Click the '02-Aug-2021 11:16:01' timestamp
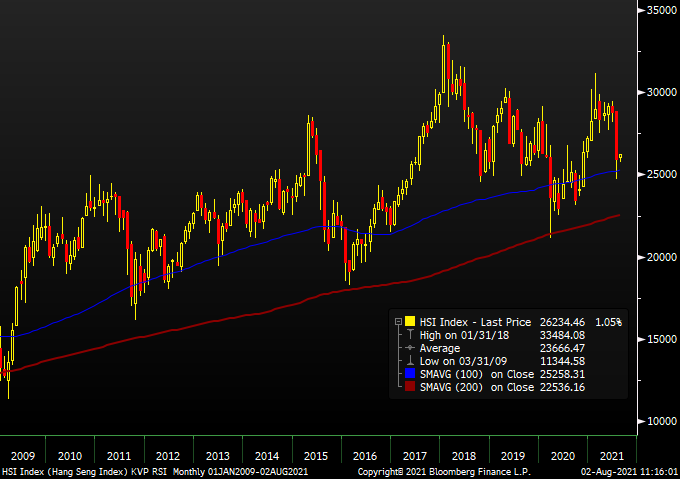Viewport: 680px width, 479px height. tap(629, 472)
